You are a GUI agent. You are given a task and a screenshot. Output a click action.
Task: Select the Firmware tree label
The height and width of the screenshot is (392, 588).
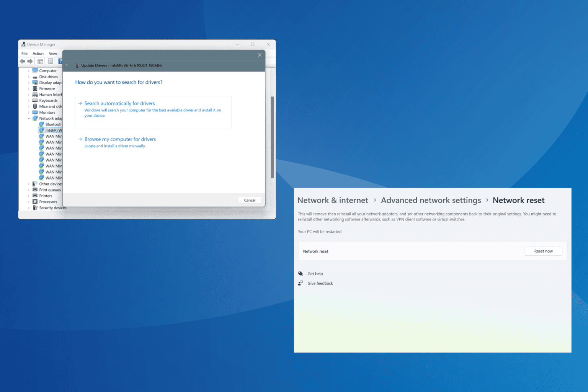pos(47,88)
